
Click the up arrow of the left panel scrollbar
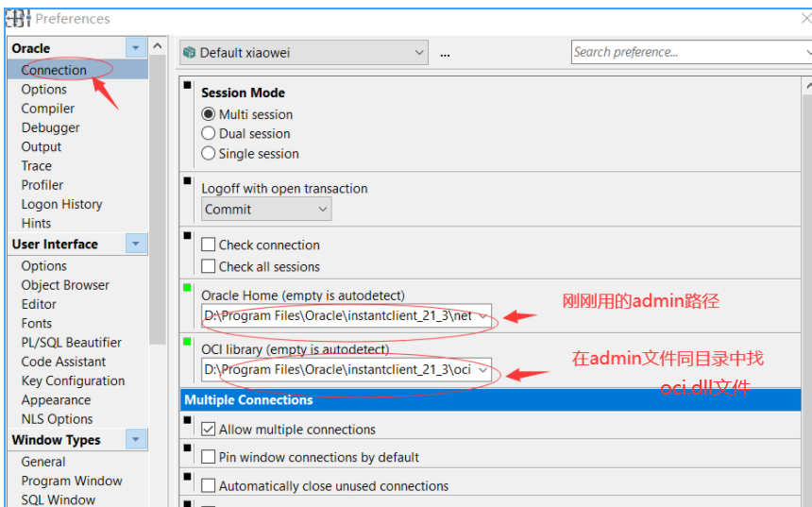[158, 46]
